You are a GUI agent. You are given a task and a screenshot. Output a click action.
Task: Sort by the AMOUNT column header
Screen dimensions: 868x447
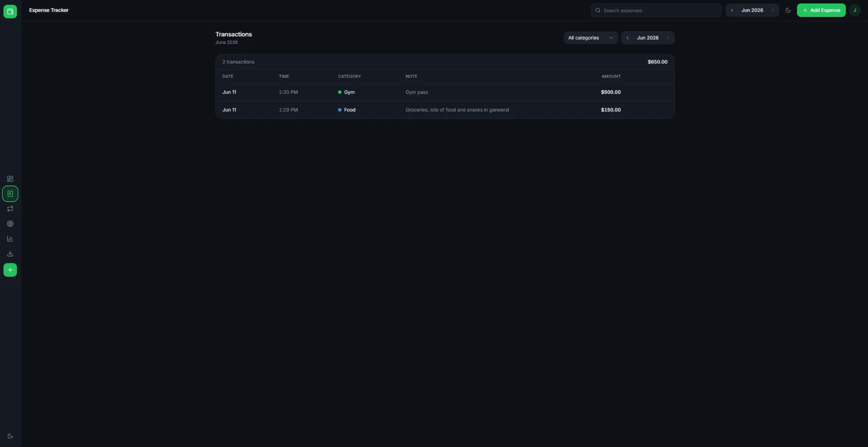(611, 76)
